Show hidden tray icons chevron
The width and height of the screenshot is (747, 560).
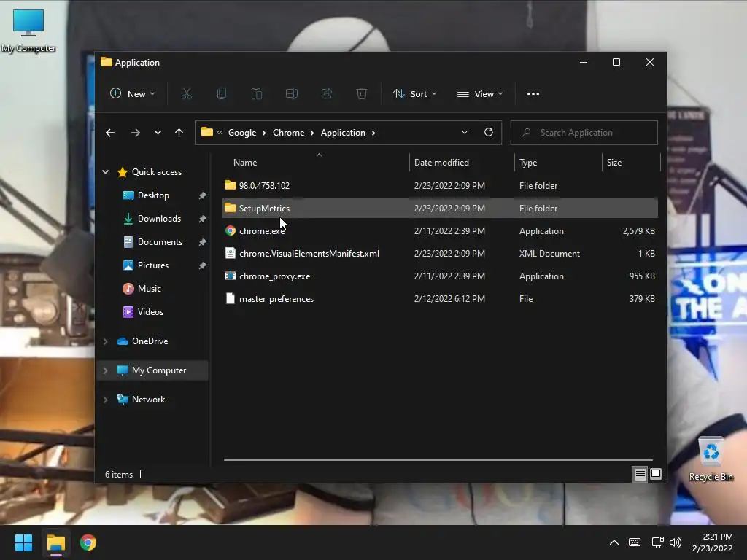(x=614, y=542)
